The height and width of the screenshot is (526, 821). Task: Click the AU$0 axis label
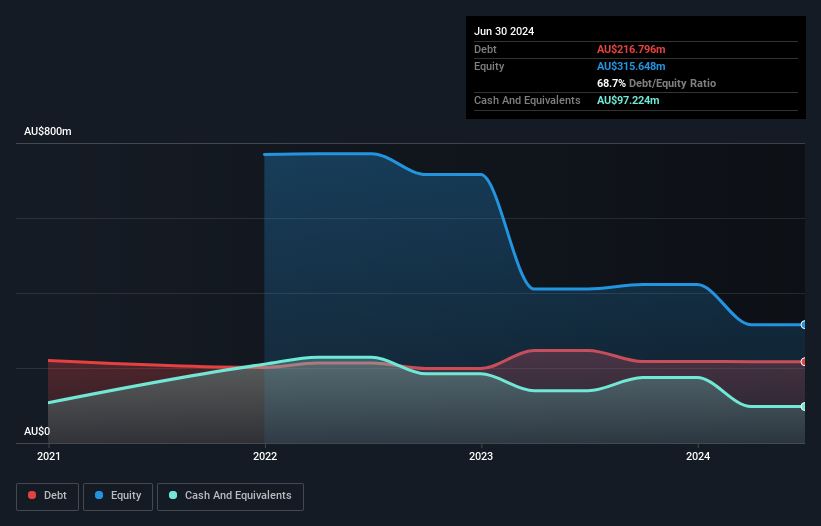click(x=37, y=431)
